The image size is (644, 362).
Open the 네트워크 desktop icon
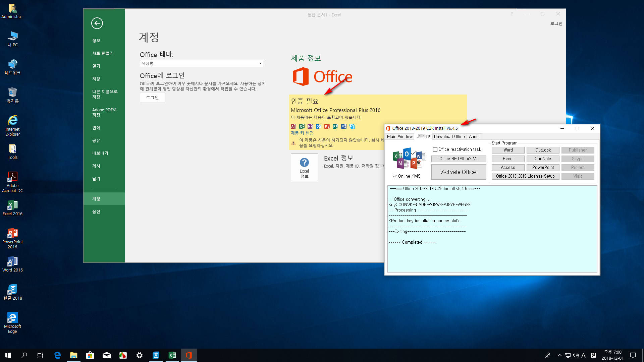[x=12, y=67]
